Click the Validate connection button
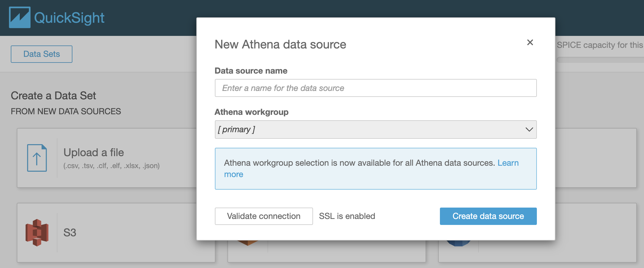Image resolution: width=644 pixels, height=268 pixels. [x=264, y=216]
